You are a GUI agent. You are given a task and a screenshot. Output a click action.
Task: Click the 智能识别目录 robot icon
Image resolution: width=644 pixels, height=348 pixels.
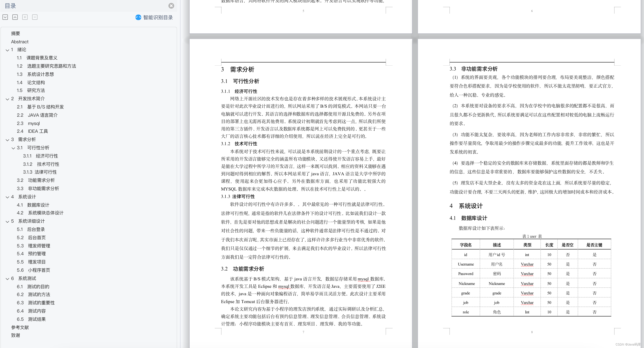(138, 17)
